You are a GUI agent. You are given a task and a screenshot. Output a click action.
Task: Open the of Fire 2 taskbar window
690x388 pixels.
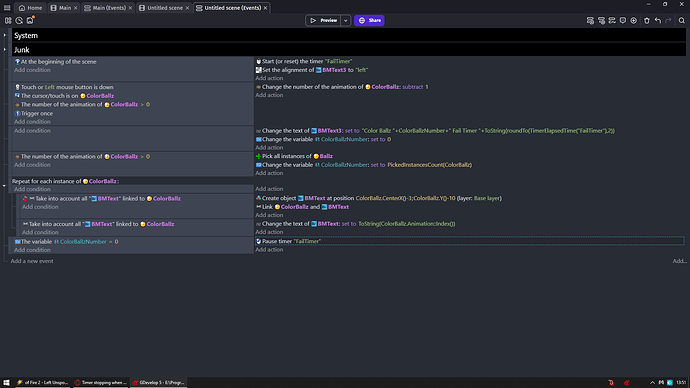coord(42,383)
